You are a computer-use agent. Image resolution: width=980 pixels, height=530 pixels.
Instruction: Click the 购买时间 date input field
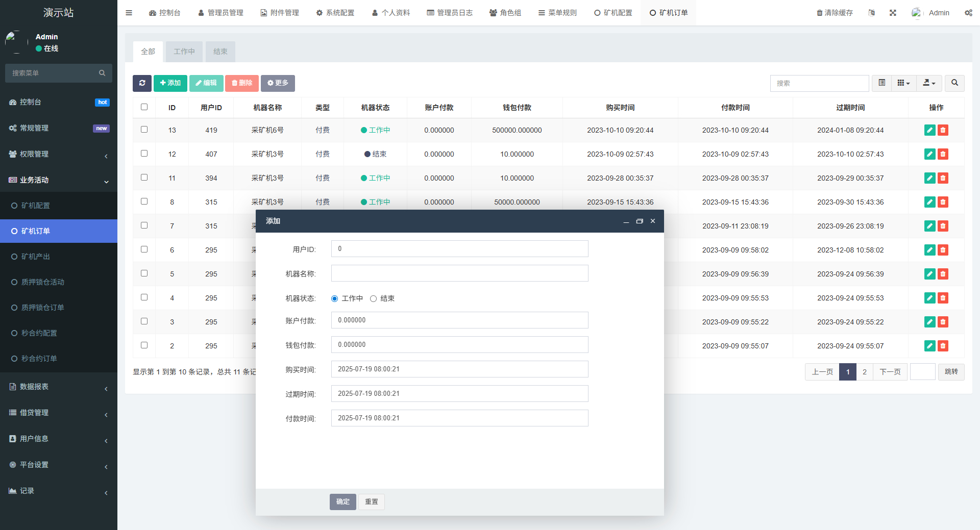pos(459,369)
